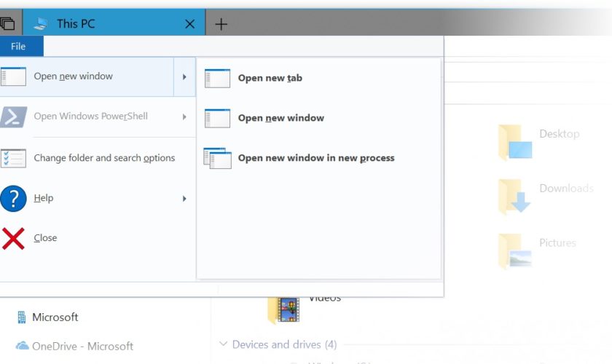The width and height of the screenshot is (612, 364).
Task: Choose Open new tab in the submenu
Action: click(x=270, y=78)
